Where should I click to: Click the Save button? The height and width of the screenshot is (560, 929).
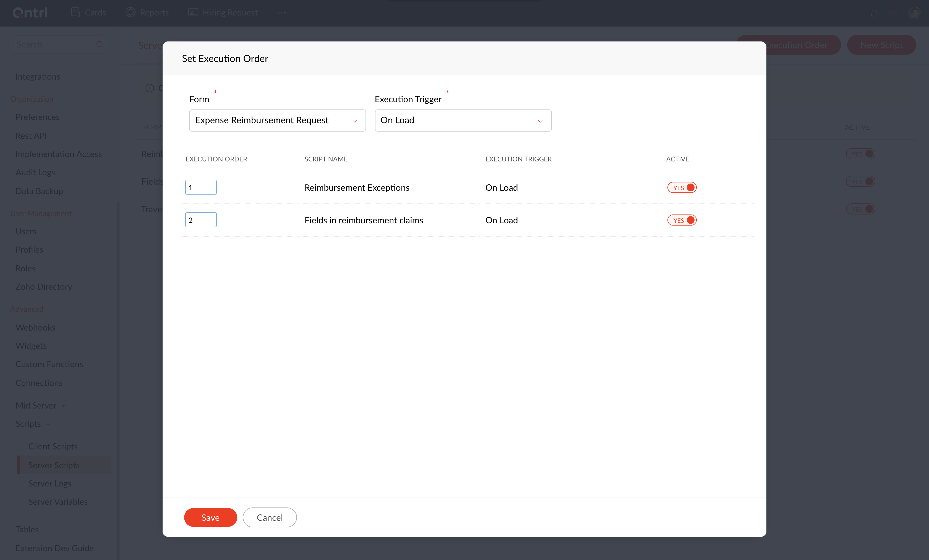click(210, 517)
